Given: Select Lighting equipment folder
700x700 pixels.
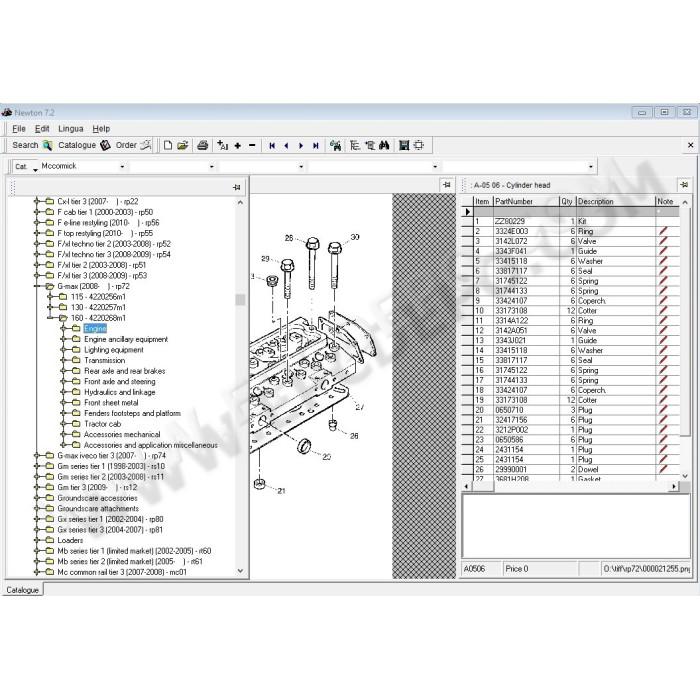Looking at the screenshot, I should tap(114, 350).
